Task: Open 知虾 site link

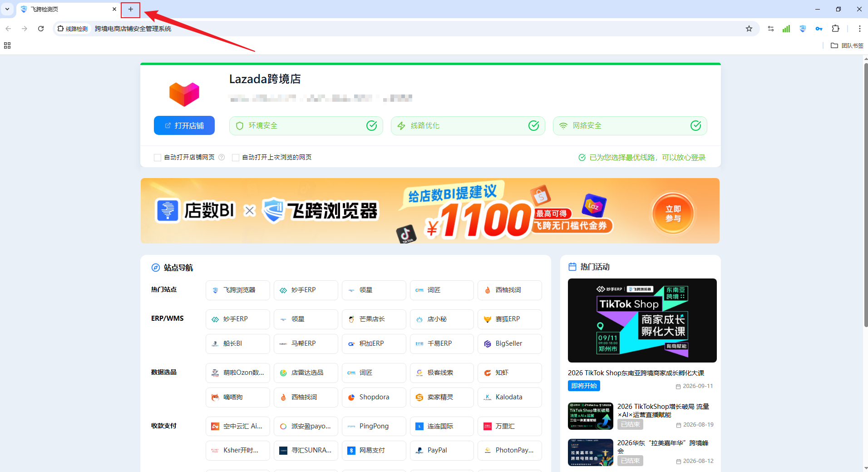Action: pos(510,373)
